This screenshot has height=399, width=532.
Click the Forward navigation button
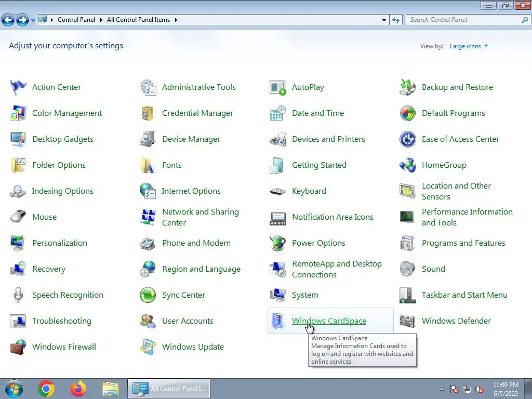22,20
